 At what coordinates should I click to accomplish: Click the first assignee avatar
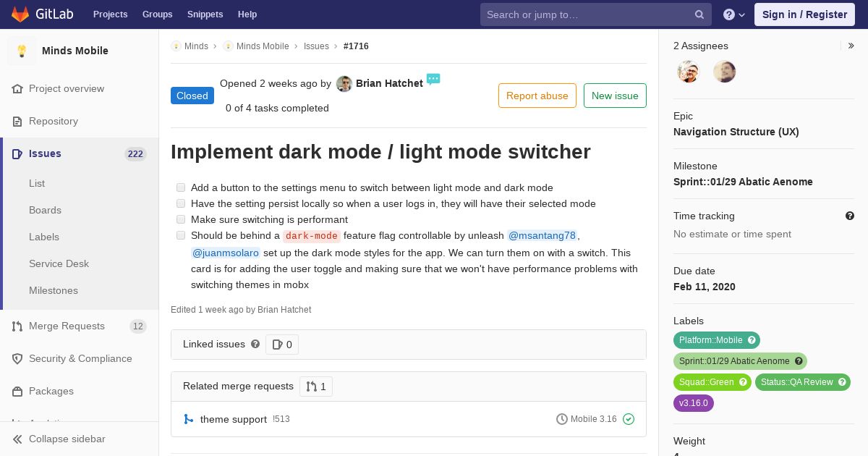[x=689, y=72]
